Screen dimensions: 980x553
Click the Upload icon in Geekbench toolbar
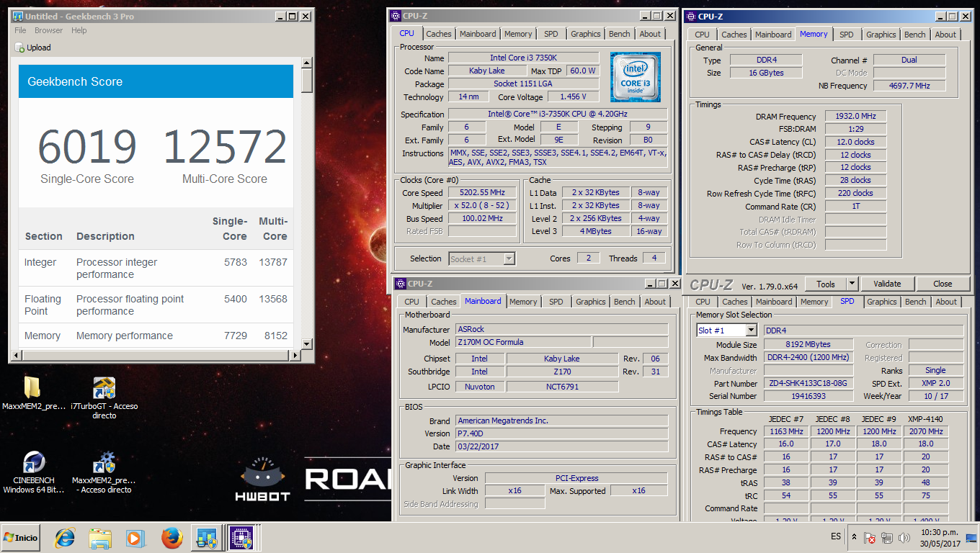coord(19,48)
